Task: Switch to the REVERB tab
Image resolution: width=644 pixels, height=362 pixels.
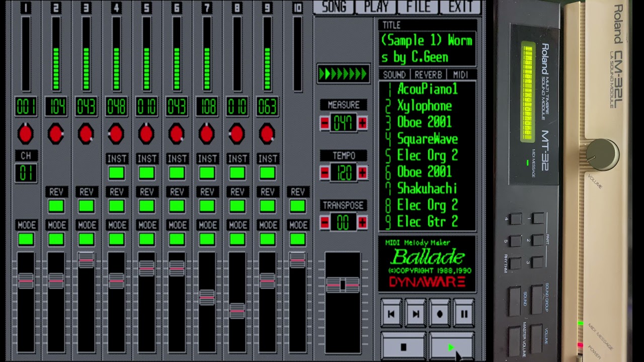Action: click(x=428, y=74)
